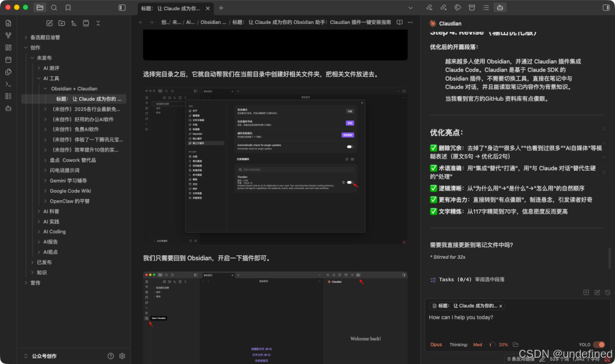Navigate back with left arrow
The image size is (615, 364).
click(141, 22)
